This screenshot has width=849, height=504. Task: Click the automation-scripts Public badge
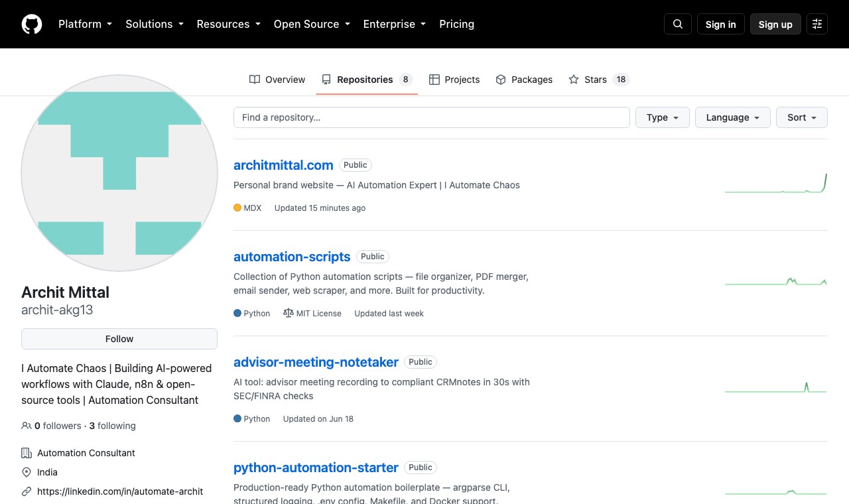(373, 257)
